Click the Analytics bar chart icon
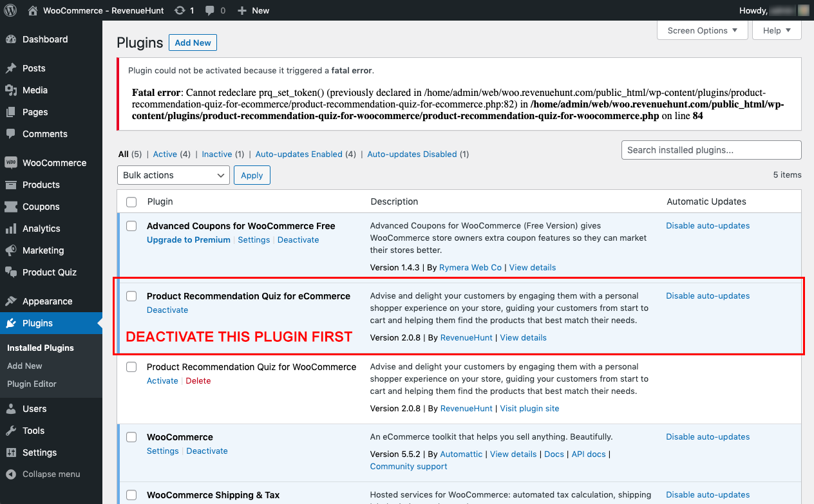 pyautogui.click(x=11, y=229)
